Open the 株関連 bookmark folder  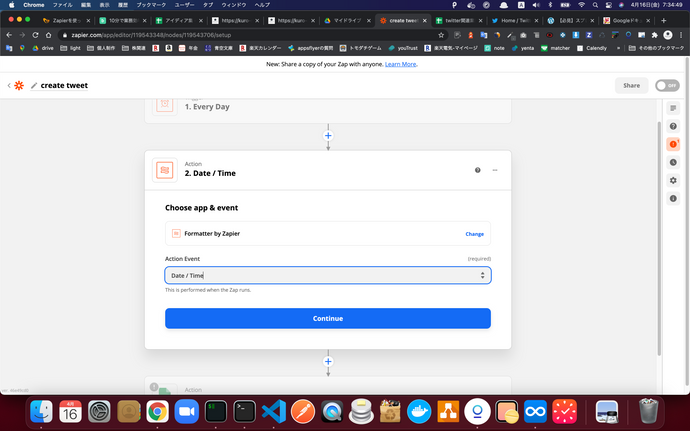point(134,48)
